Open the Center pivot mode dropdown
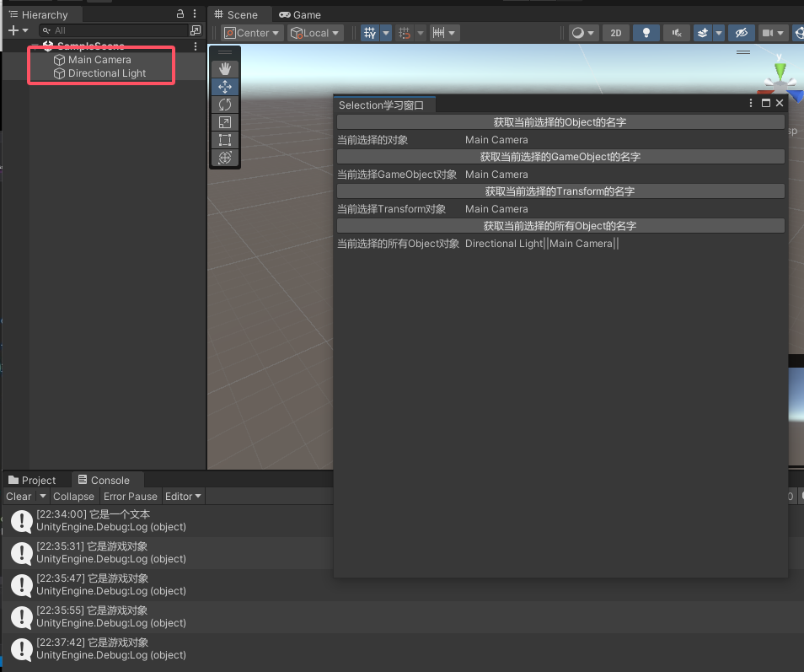This screenshot has height=672, width=804. (252, 34)
